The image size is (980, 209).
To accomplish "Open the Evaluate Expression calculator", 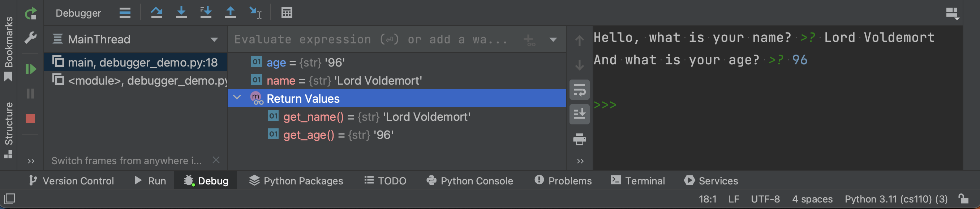I will pos(287,12).
